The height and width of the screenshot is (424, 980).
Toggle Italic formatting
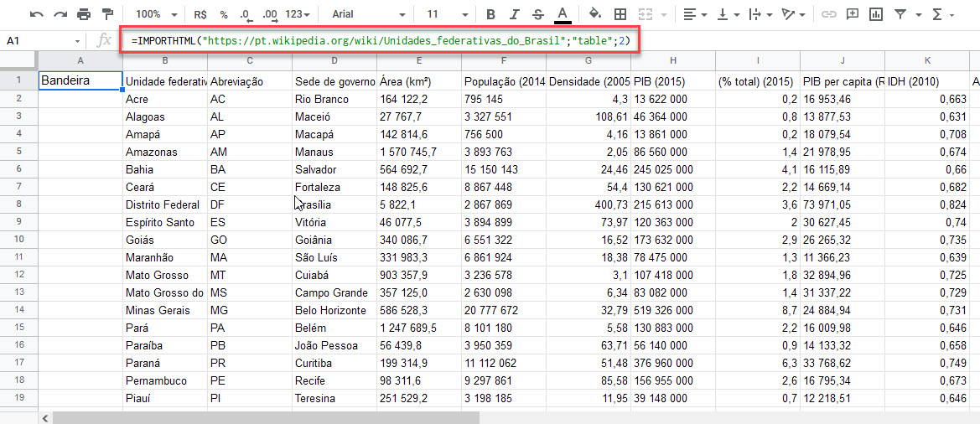[515, 13]
